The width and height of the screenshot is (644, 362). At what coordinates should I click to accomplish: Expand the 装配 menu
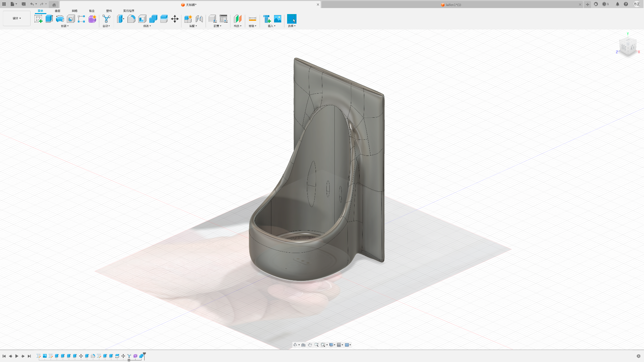tap(193, 26)
